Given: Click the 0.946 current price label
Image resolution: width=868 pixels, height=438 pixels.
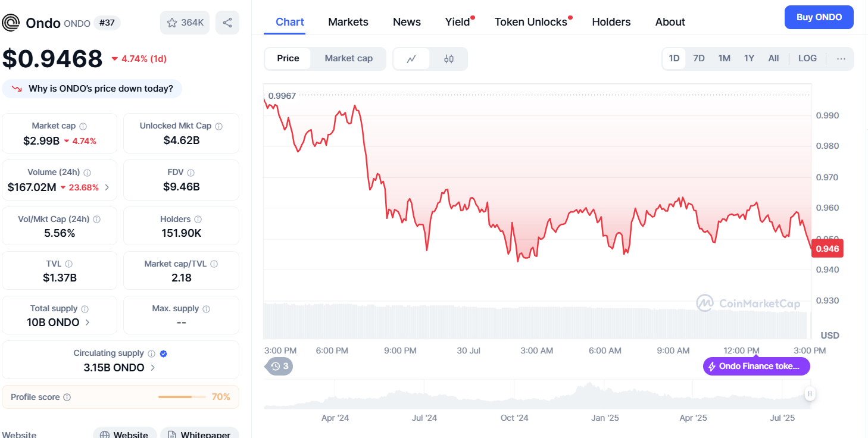Looking at the screenshot, I should point(828,249).
